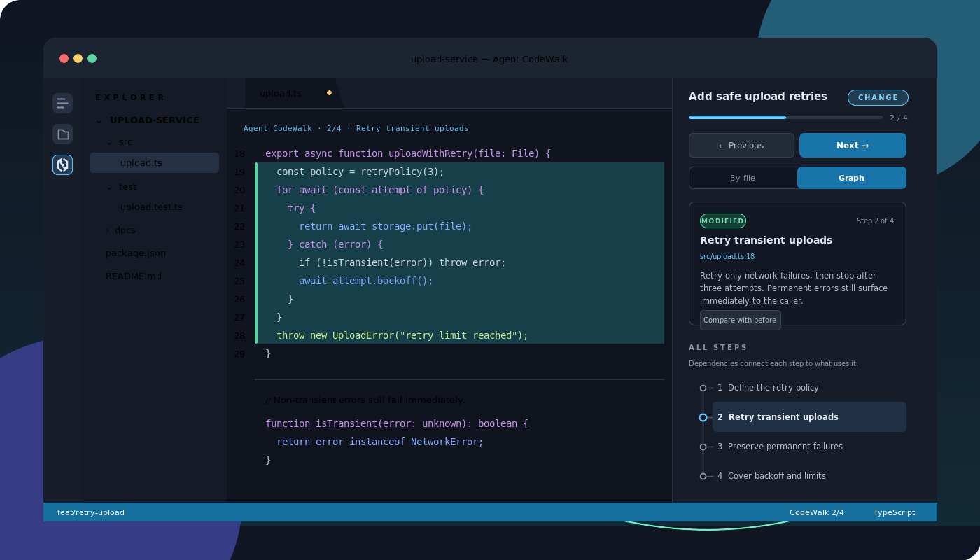980x560 pixels.
Task: Click the return error instanceof NetworkError line
Action: pyautogui.click(x=380, y=442)
